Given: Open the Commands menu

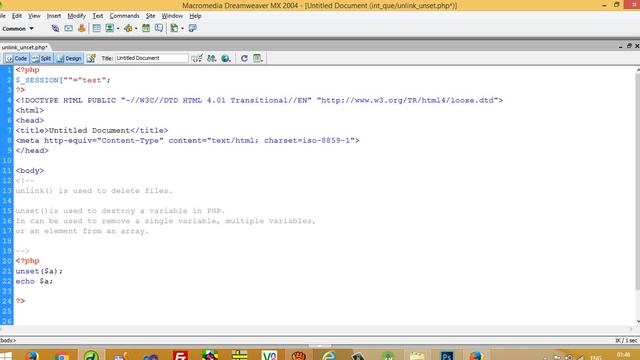Looking at the screenshot, I should click(x=124, y=16).
